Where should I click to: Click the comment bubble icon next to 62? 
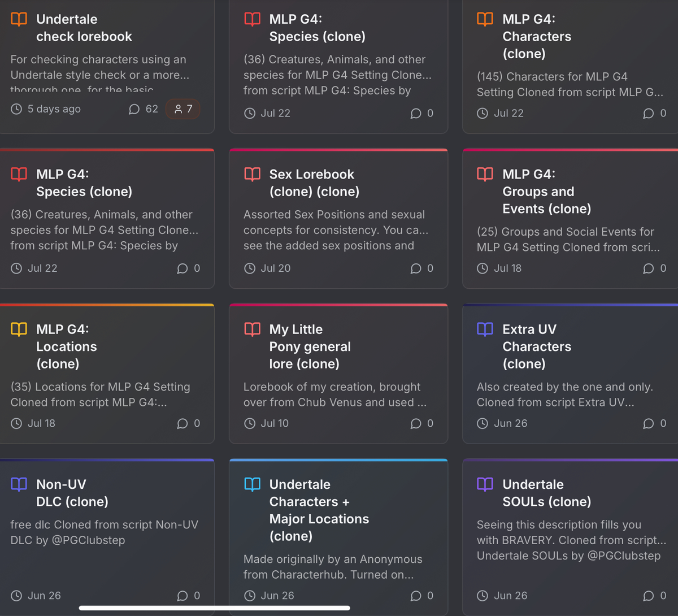coord(134,109)
